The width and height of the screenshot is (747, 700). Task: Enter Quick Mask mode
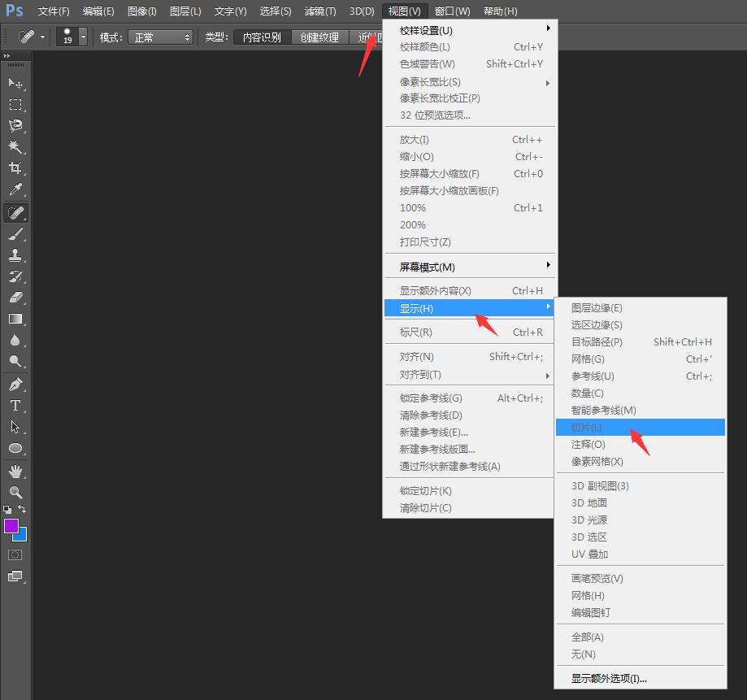[x=15, y=555]
